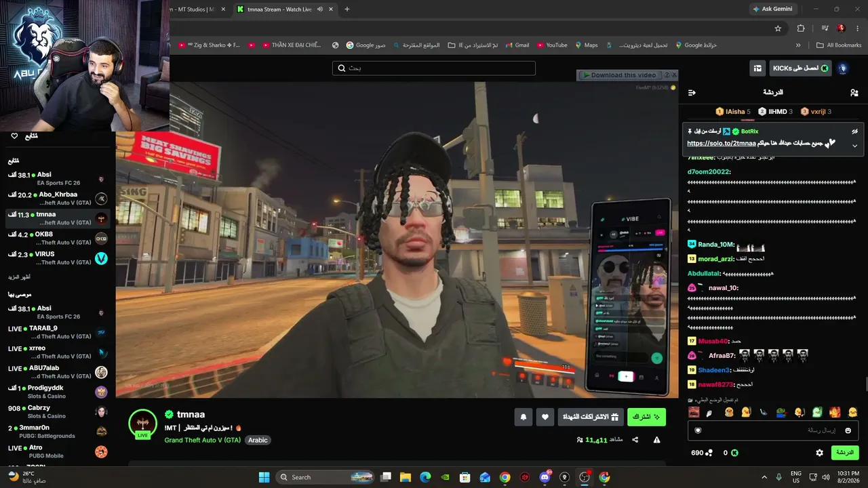Open browser media controls icon

click(x=825, y=28)
